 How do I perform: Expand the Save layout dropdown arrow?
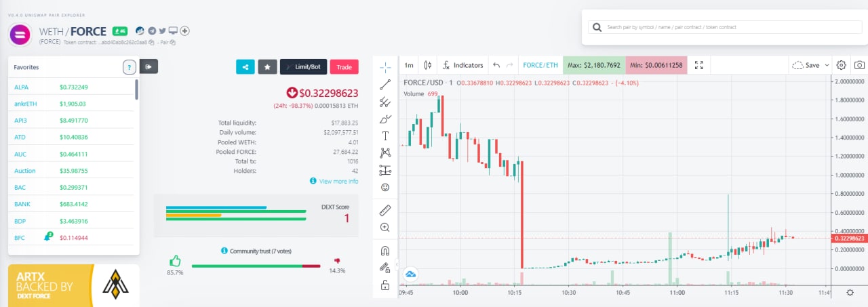[x=827, y=65]
